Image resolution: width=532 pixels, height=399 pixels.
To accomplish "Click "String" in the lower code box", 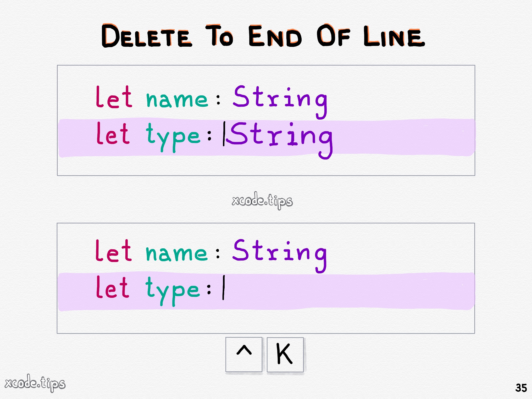I will click(280, 253).
